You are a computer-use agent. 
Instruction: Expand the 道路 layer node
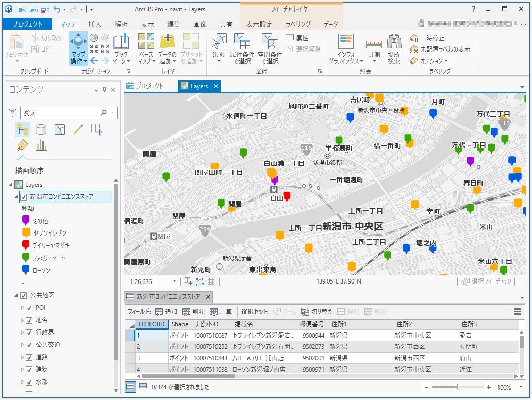pos(22,358)
